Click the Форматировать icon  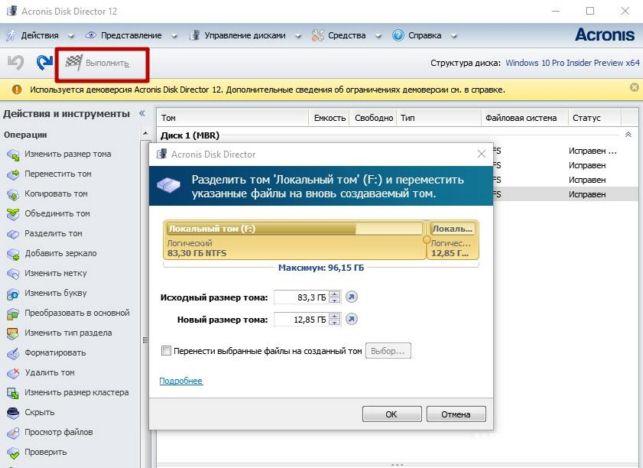(x=13, y=353)
